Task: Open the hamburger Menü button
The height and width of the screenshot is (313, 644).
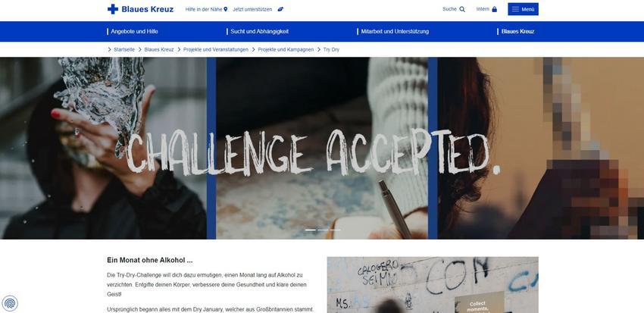Action: point(523,9)
